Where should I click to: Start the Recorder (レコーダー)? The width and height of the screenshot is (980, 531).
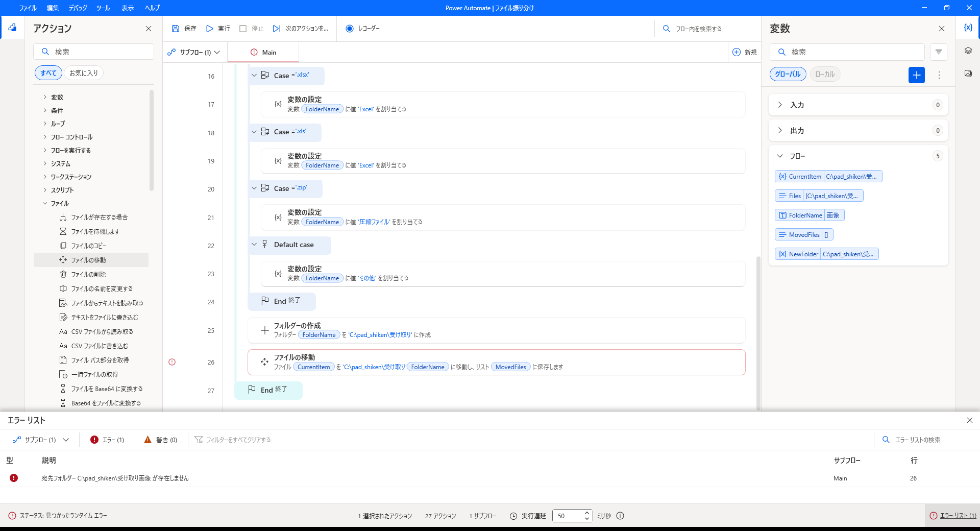click(363, 29)
